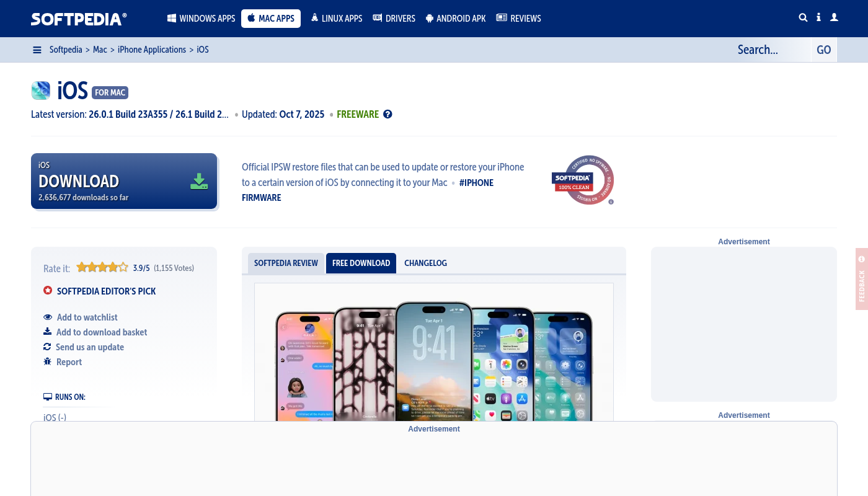Rate it using the star rating
The image size is (868, 496).
[x=102, y=268]
